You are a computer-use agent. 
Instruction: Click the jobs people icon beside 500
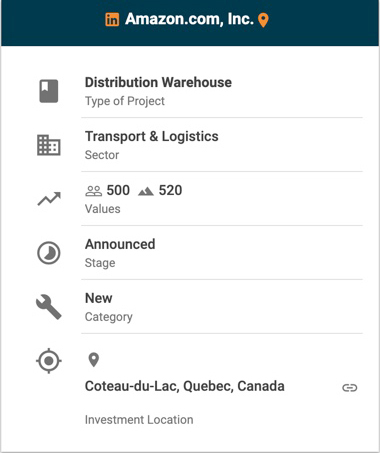(94, 191)
